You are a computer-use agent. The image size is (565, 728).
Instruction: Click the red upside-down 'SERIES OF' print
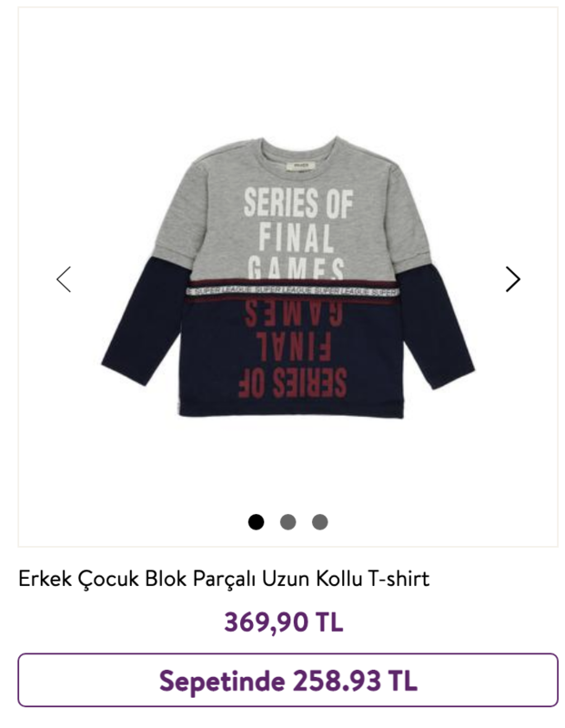pyautogui.click(x=292, y=383)
